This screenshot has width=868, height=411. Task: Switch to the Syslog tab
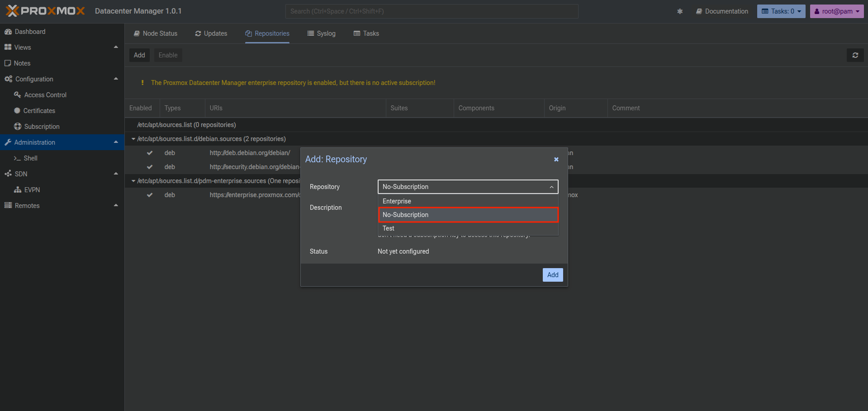(x=322, y=33)
